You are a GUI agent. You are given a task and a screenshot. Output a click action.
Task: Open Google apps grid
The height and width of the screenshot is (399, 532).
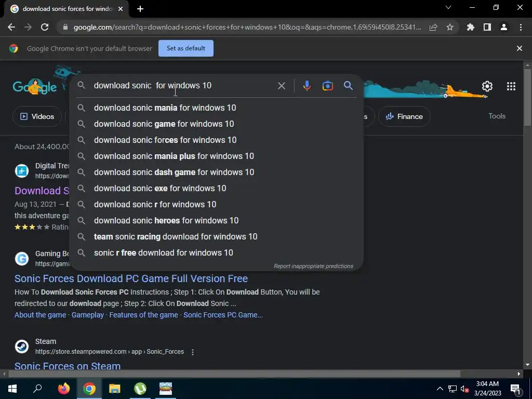[x=511, y=86]
